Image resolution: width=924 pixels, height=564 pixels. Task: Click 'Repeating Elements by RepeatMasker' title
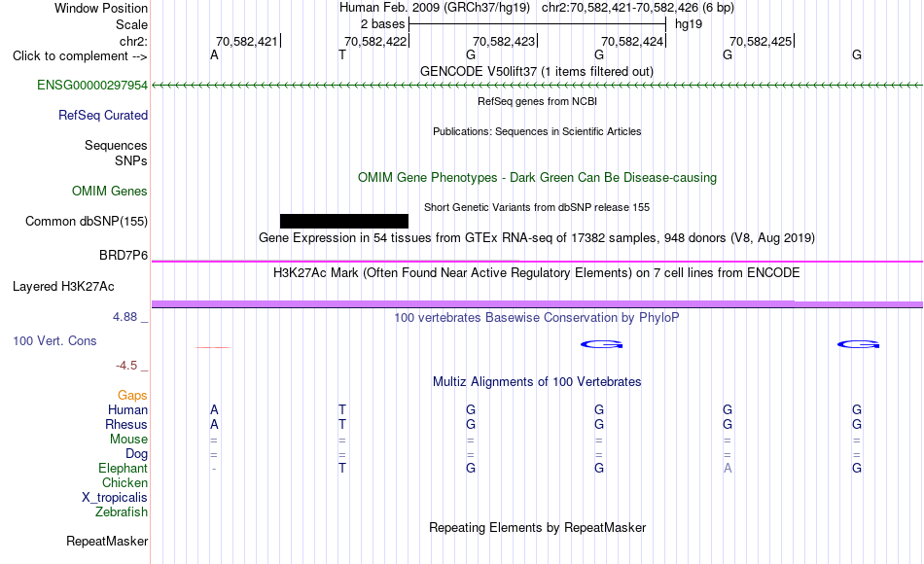(x=537, y=527)
